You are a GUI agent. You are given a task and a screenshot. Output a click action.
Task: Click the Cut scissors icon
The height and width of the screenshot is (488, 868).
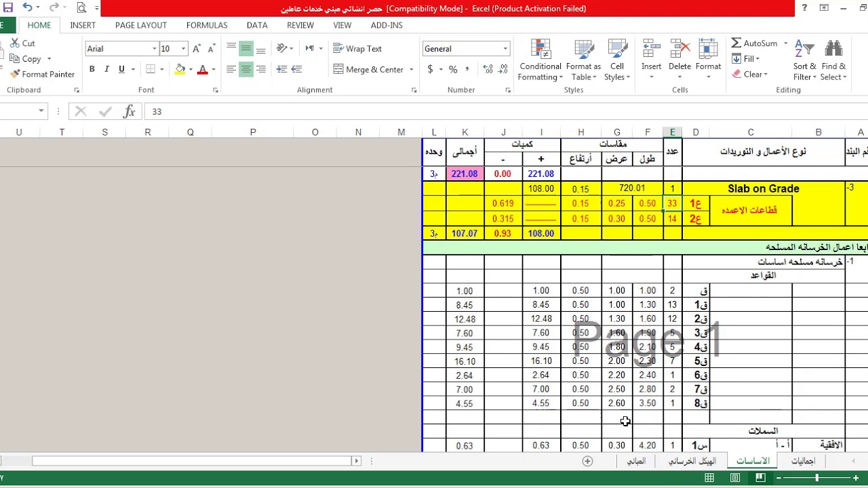(x=15, y=43)
